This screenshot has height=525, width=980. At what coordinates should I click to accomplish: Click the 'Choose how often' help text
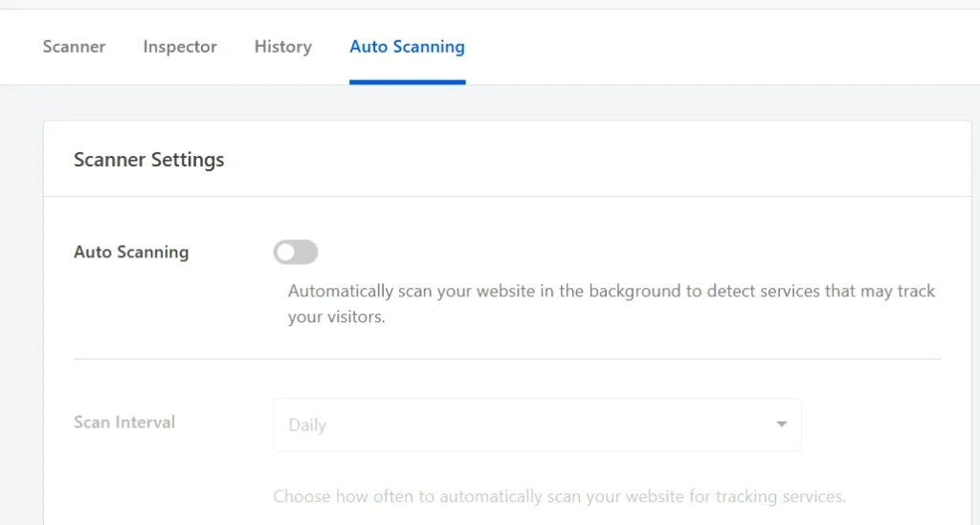[x=559, y=496]
